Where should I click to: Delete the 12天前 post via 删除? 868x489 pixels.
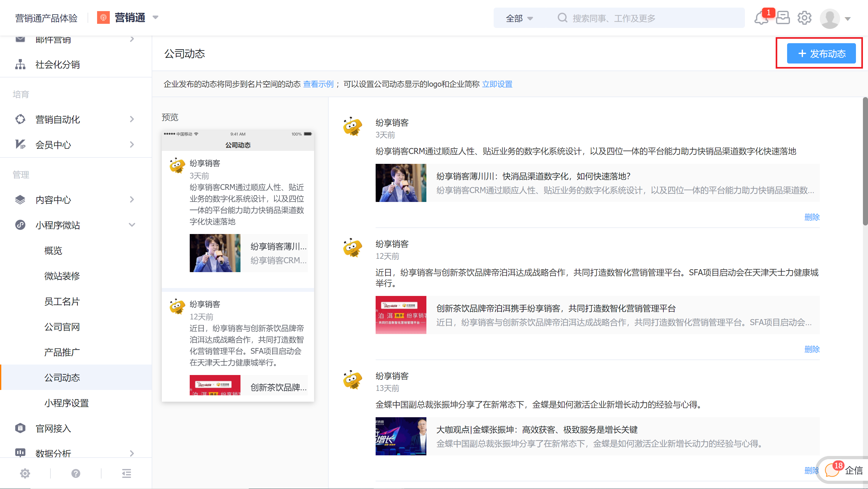pos(812,349)
